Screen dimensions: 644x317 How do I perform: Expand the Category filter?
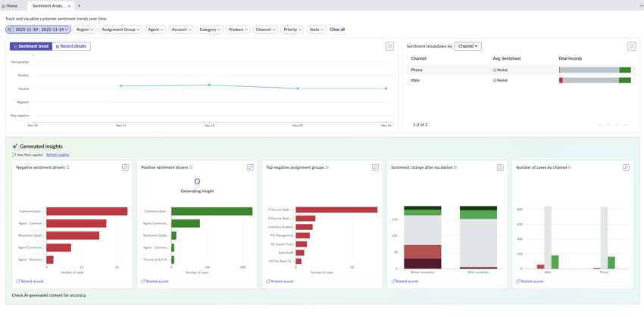click(210, 30)
